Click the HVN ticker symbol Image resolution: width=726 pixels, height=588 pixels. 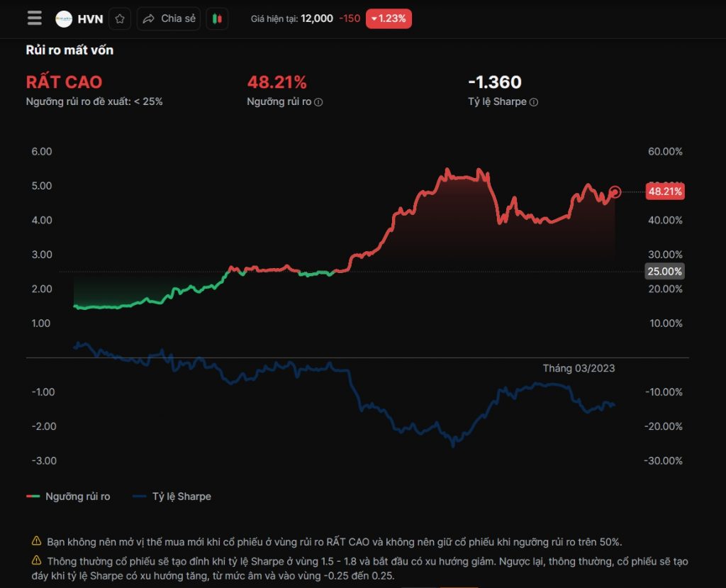90,19
